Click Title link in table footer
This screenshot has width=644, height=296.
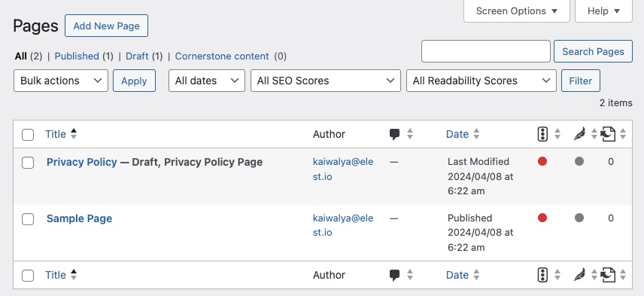click(56, 275)
